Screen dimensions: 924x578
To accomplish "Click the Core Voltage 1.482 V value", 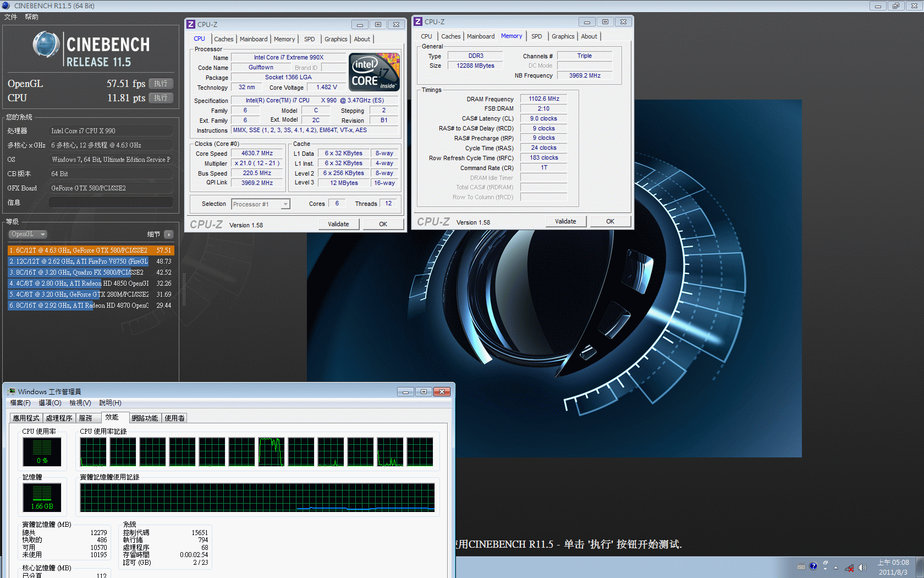I will pyautogui.click(x=327, y=88).
